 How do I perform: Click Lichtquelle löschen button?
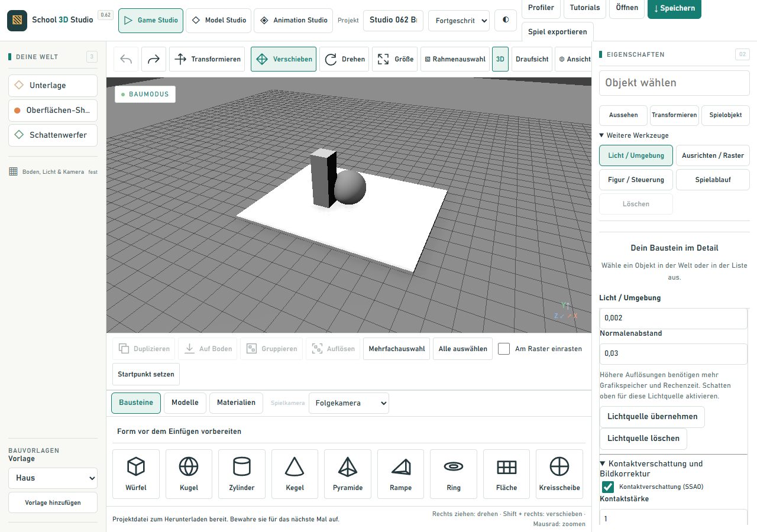click(643, 439)
